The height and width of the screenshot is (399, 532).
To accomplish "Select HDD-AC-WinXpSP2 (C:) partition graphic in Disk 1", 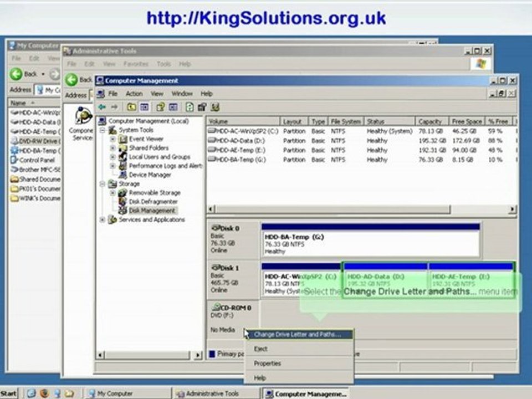I will (x=301, y=279).
